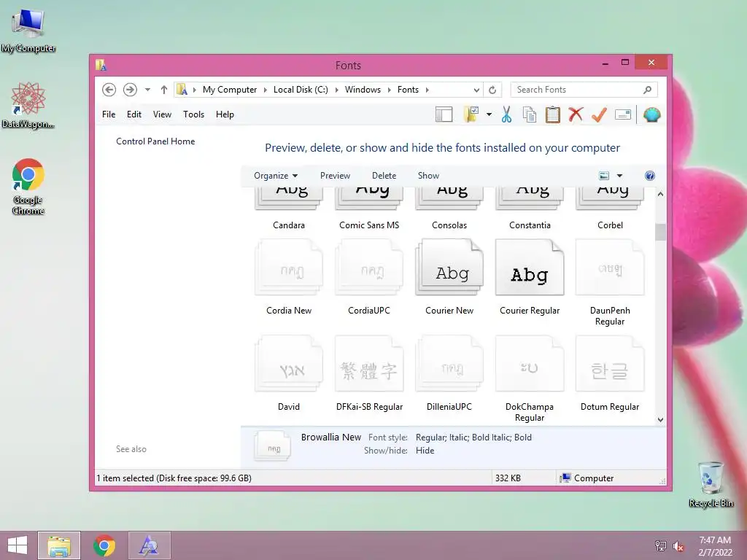The width and height of the screenshot is (747, 560).
Task: Open the Organize dropdown
Action: [275, 176]
